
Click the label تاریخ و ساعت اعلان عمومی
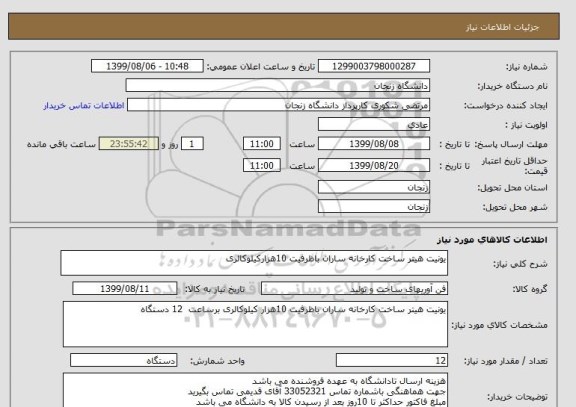pyautogui.click(x=260, y=67)
